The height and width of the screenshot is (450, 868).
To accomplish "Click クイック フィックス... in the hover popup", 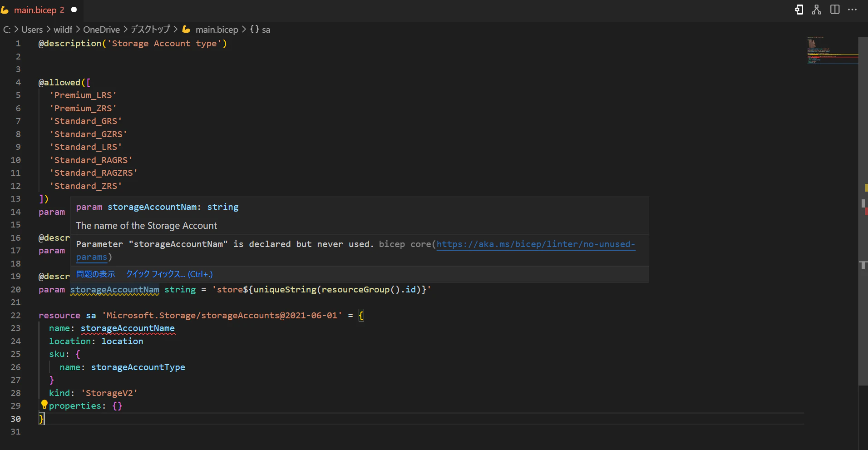I will tap(169, 274).
